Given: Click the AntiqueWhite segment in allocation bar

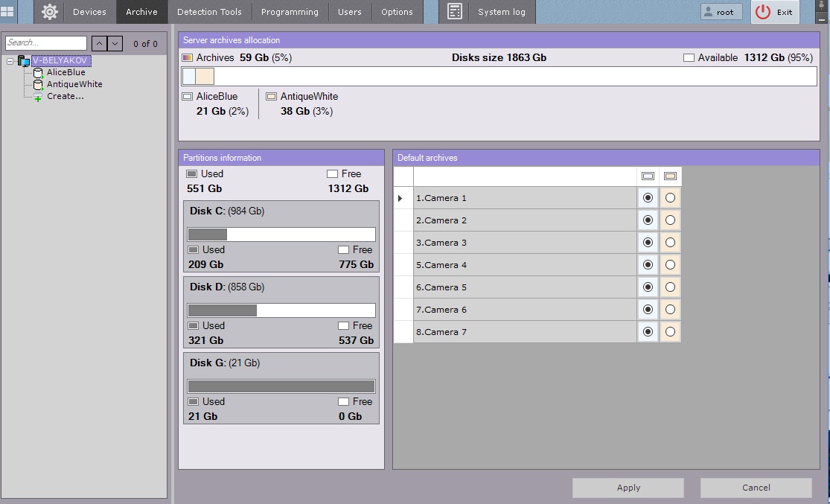Looking at the screenshot, I should [x=205, y=76].
